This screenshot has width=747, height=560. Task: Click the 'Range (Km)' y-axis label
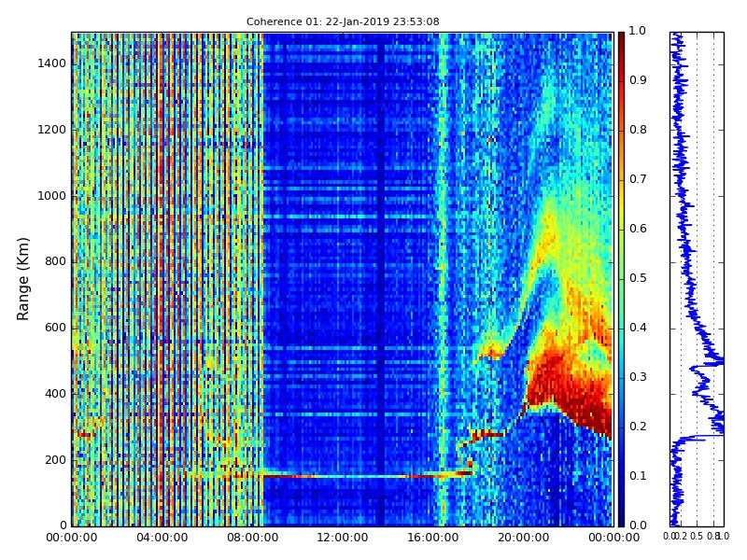click(x=22, y=279)
